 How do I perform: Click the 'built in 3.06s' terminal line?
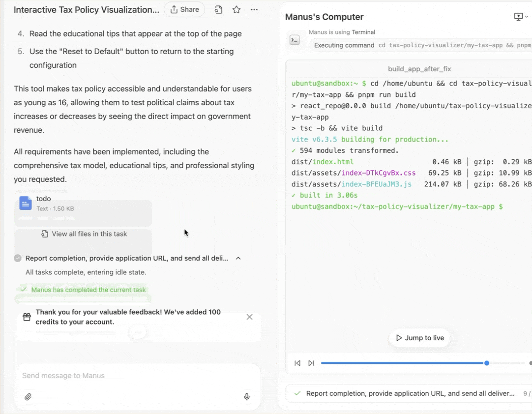click(x=325, y=195)
